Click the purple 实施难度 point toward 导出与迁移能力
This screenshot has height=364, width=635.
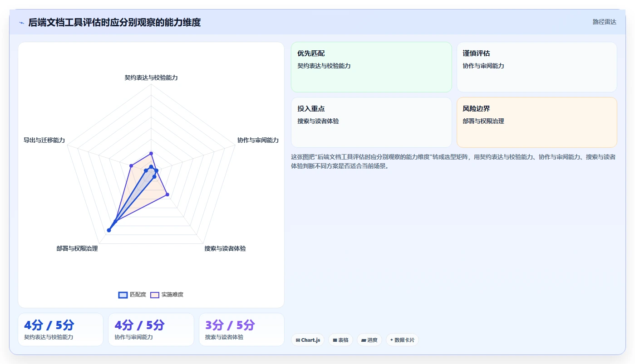[131, 165]
